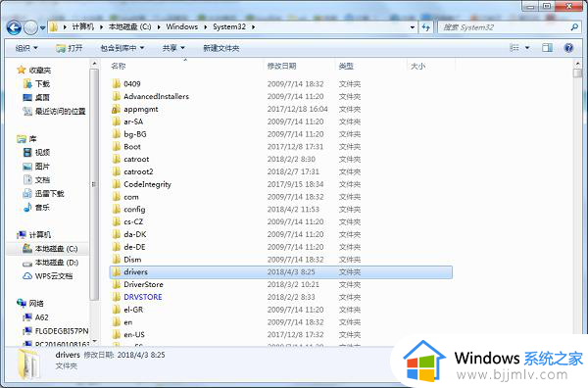This screenshot has height=388, width=588.
Task: Click into the search System32 field
Action: pos(509,27)
